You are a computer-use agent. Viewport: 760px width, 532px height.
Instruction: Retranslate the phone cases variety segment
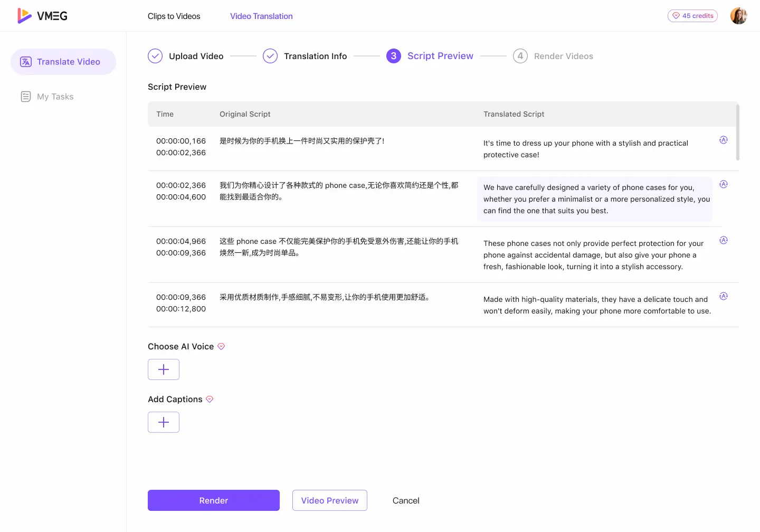tap(724, 184)
